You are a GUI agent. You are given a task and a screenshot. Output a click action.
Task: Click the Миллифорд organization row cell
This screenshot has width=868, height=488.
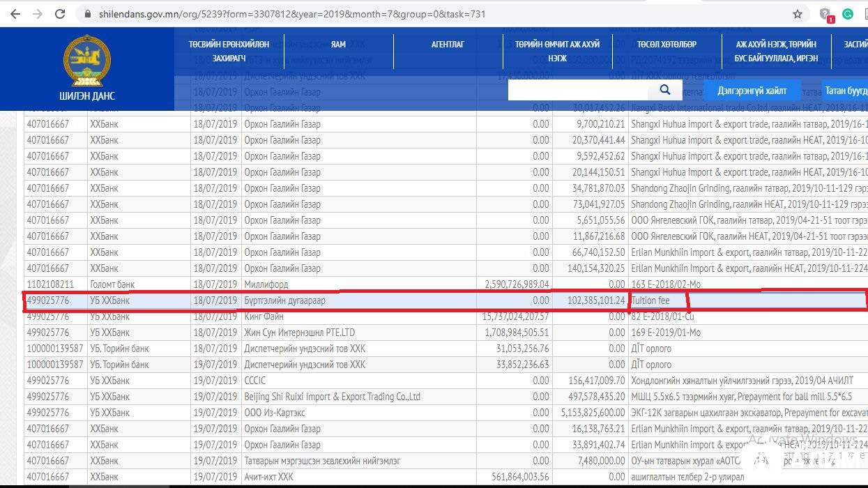(266, 284)
